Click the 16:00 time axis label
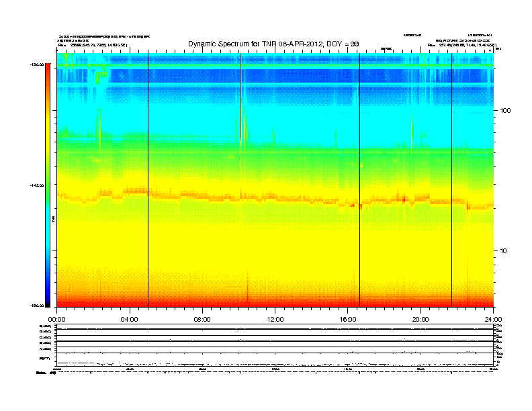Viewport: 532px width, 411px height. pos(347,319)
